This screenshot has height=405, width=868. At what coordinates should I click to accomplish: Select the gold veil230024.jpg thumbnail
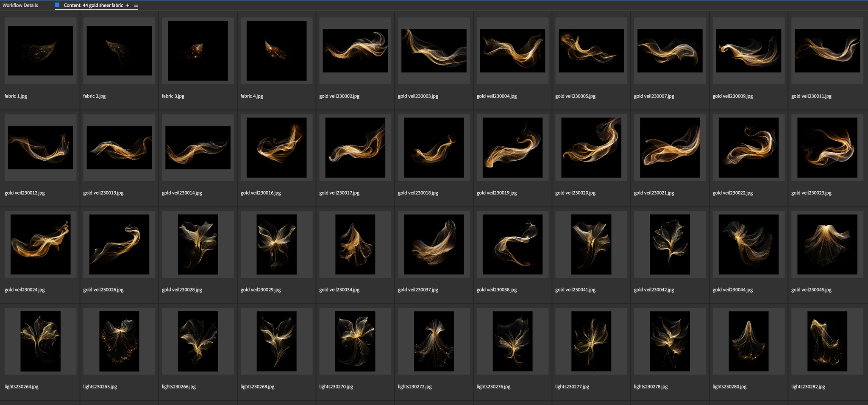click(41, 244)
